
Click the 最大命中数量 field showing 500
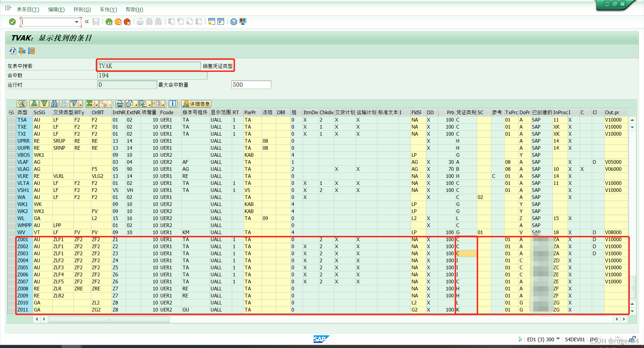coord(251,85)
